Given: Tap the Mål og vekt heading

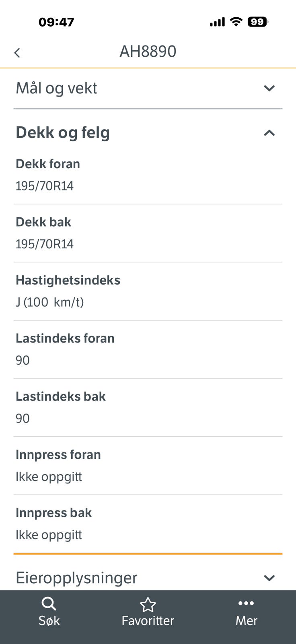Looking at the screenshot, I should 56,88.
